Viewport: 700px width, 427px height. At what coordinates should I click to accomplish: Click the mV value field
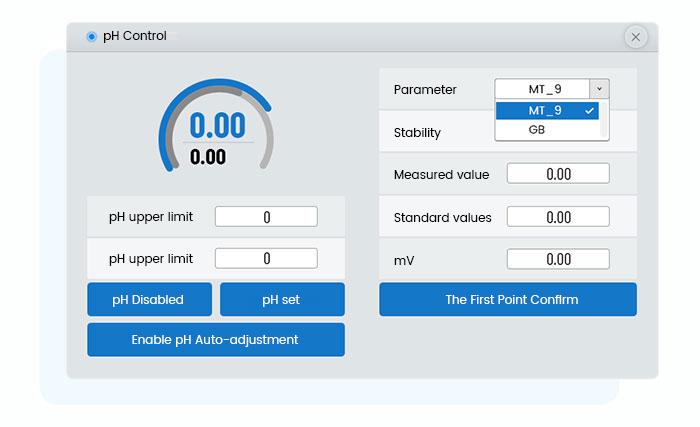(x=558, y=259)
